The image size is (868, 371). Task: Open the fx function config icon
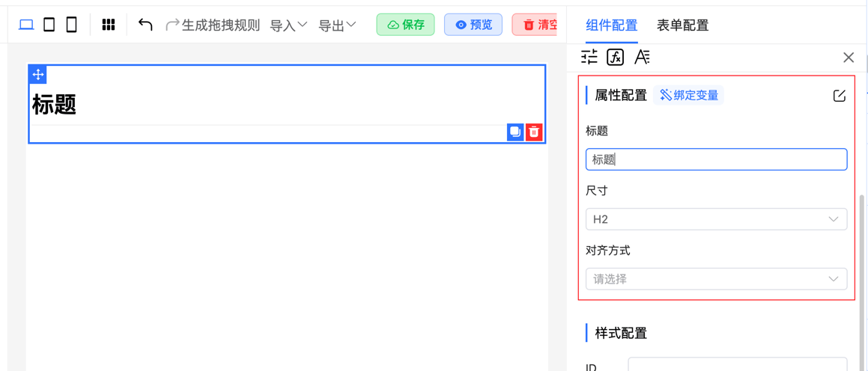click(x=615, y=57)
